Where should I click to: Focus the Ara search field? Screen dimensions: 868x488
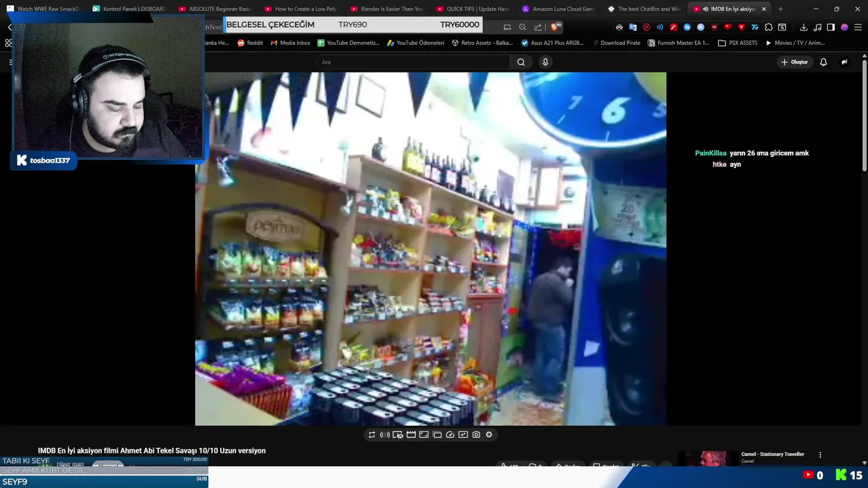tap(412, 62)
